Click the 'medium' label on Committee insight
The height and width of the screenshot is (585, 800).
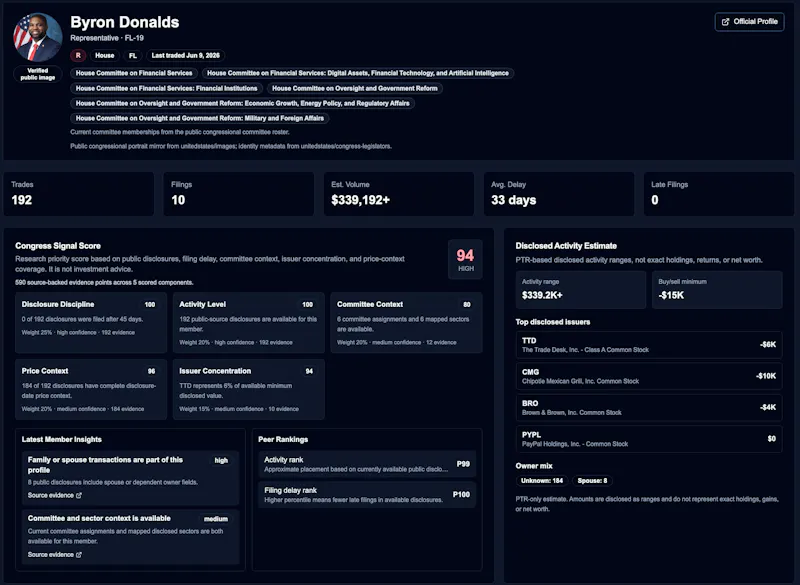pos(216,519)
